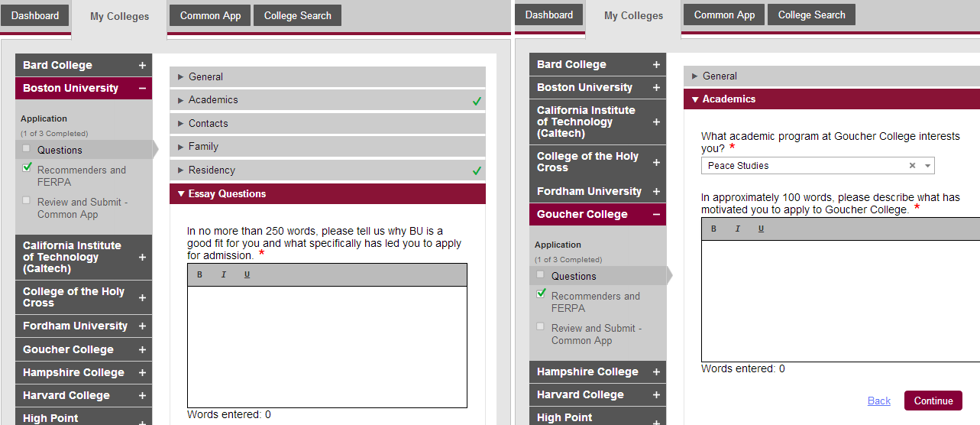Toggle Underline in the Goucher College essay editor
Image resolution: width=980 pixels, height=425 pixels.
(761, 229)
